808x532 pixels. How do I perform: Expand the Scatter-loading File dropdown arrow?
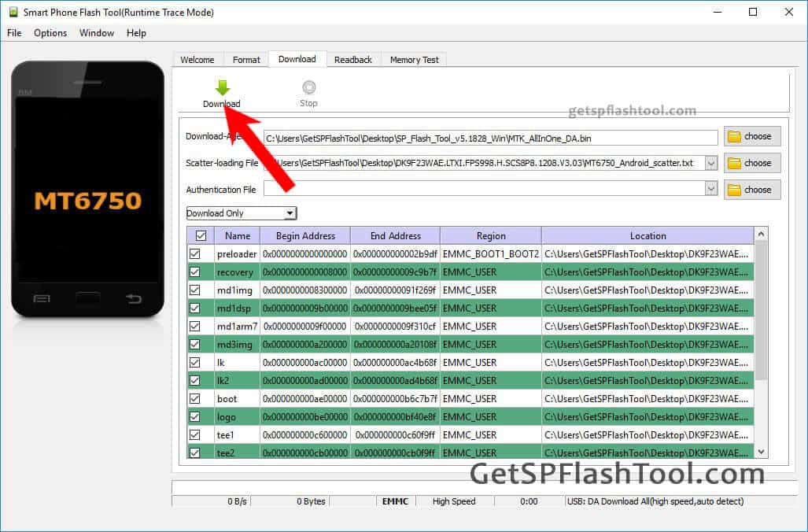pyautogui.click(x=711, y=163)
